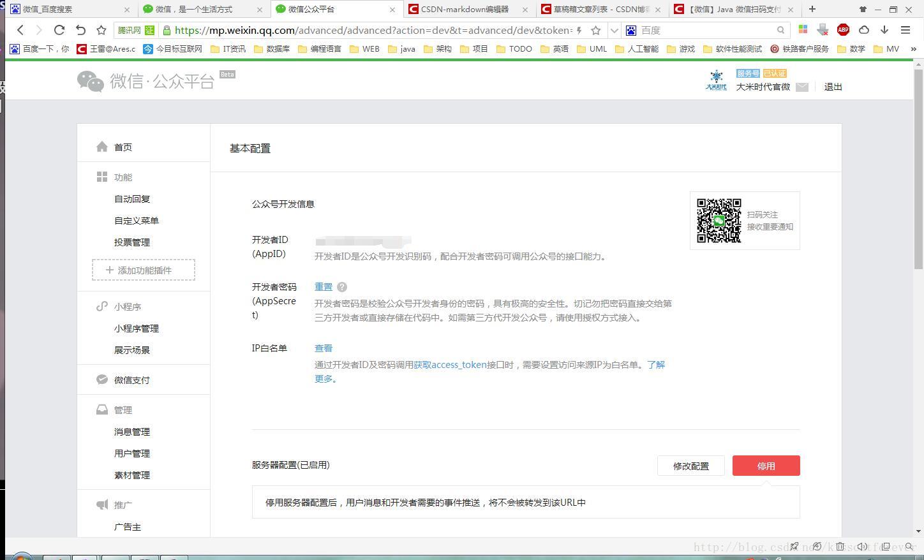Click 添加功能插件 button
Screen dimensions: 924x560
point(144,270)
